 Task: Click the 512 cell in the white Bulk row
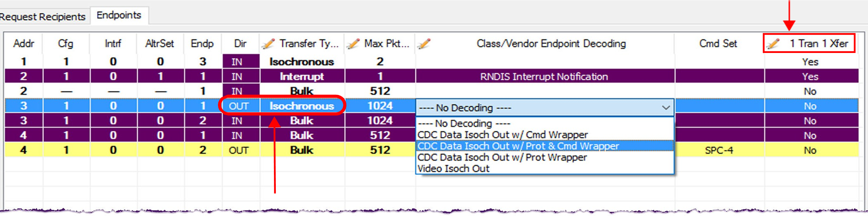click(x=380, y=91)
